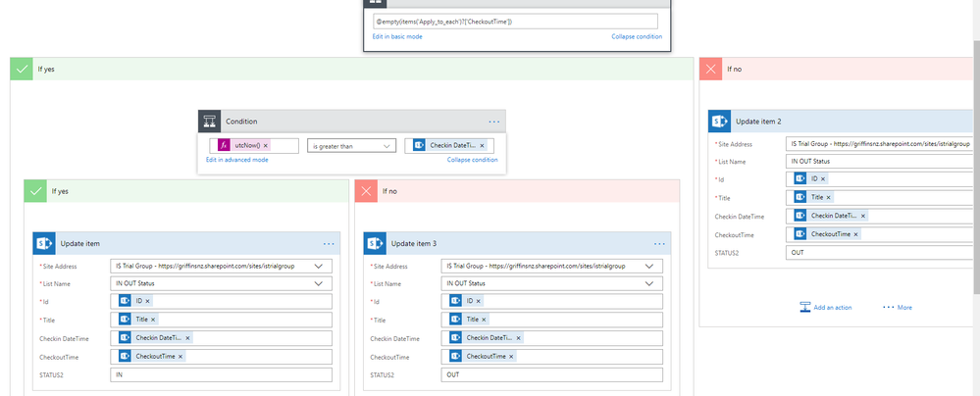980x396 pixels.
Task: Click the Update item card title
Action: (80, 244)
